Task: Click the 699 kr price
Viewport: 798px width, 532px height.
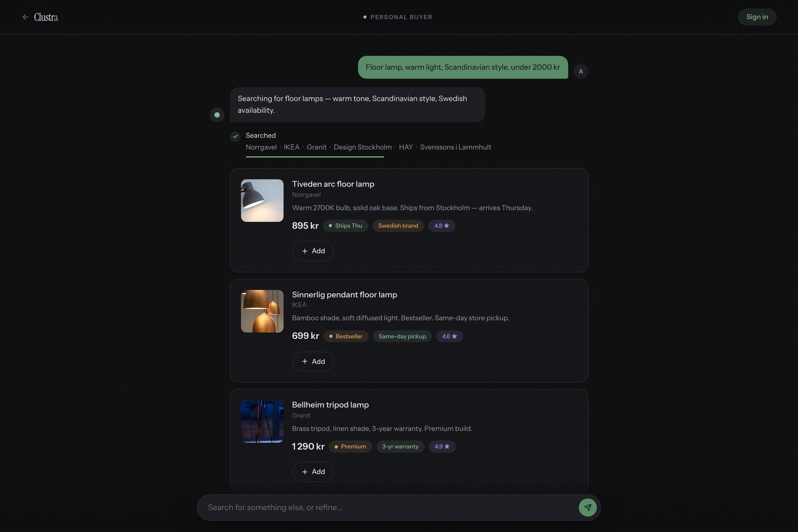Action: coord(305,336)
